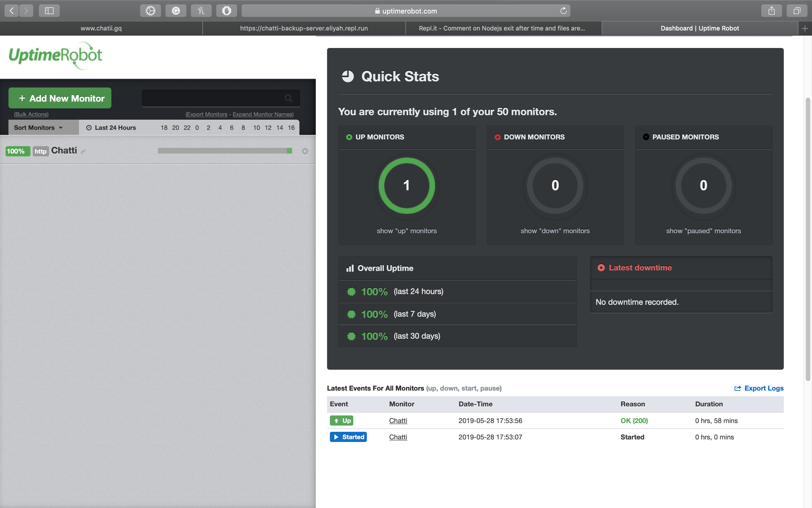Image resolution: width=812 pixels, height=508 pixels.
Task: Click the http type badge for Chatti
Action: coord(41,151)
